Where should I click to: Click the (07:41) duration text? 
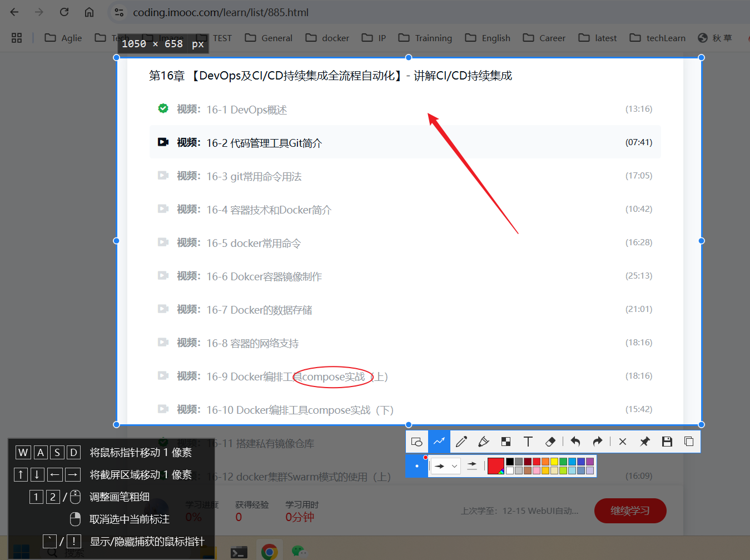click(x=639, y=142)
